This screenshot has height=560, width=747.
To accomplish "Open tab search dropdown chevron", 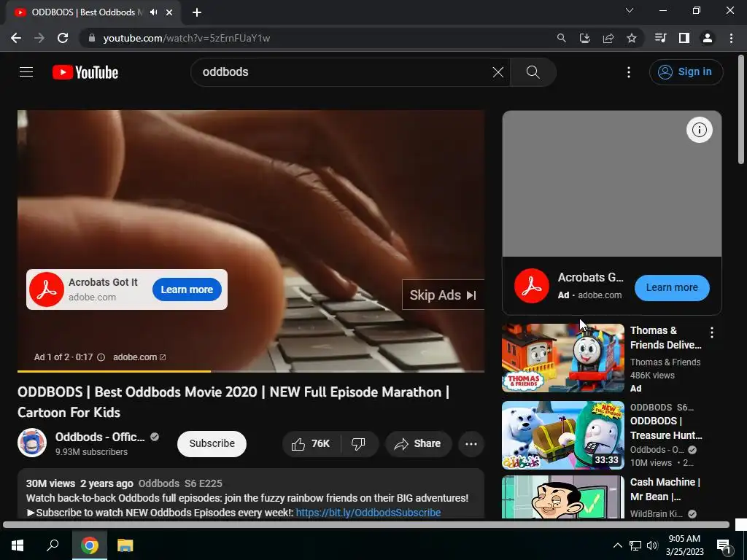I will [630, 10].
